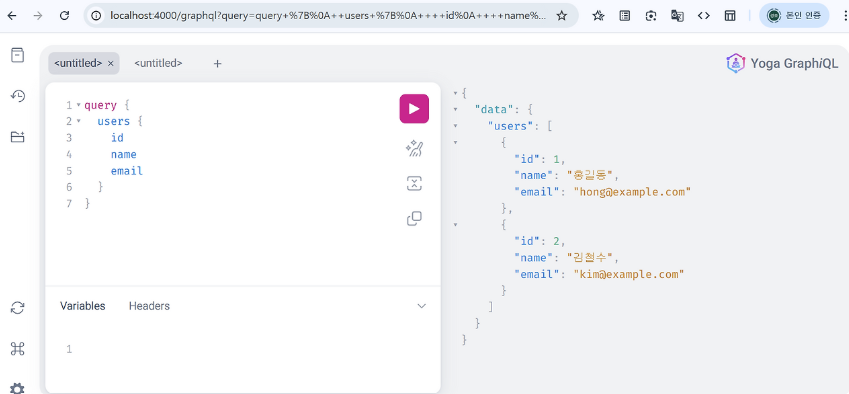Viewport: 849px width, 394px height.
Task: View site information icon in address bar
Action: click(x=97, y=16)
